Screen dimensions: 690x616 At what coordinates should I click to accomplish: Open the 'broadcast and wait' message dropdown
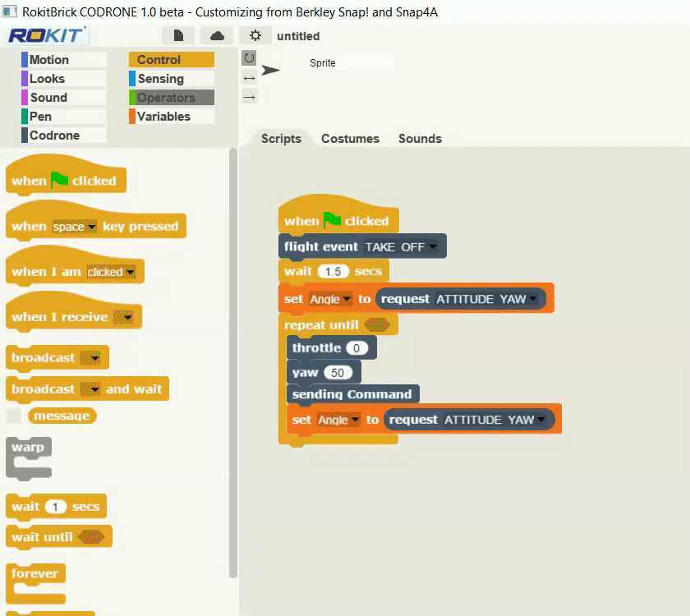pos(90,389)
